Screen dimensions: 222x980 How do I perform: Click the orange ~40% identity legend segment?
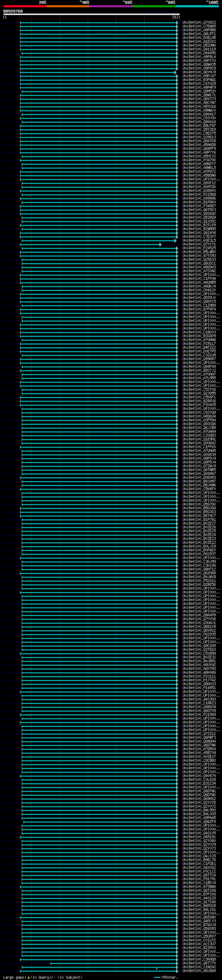68,6
